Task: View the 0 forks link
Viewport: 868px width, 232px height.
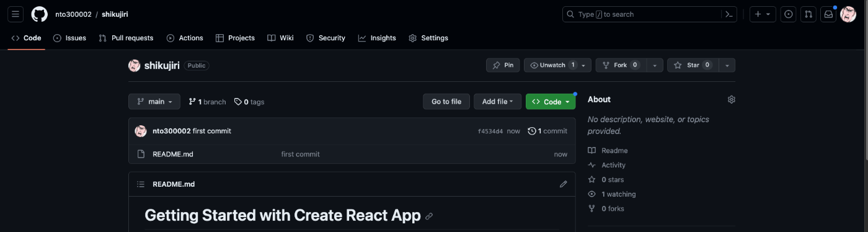Action: point(606,209)
